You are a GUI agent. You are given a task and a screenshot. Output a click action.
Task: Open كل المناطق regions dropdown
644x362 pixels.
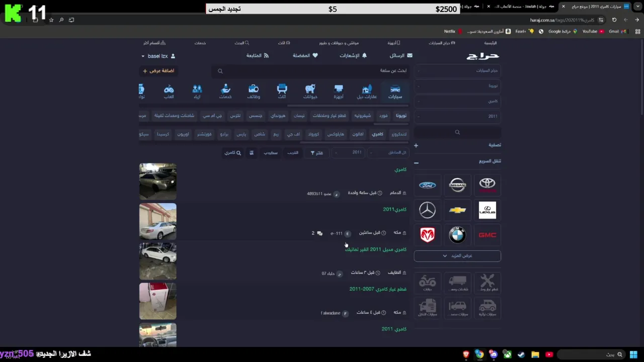coord(388,152)
